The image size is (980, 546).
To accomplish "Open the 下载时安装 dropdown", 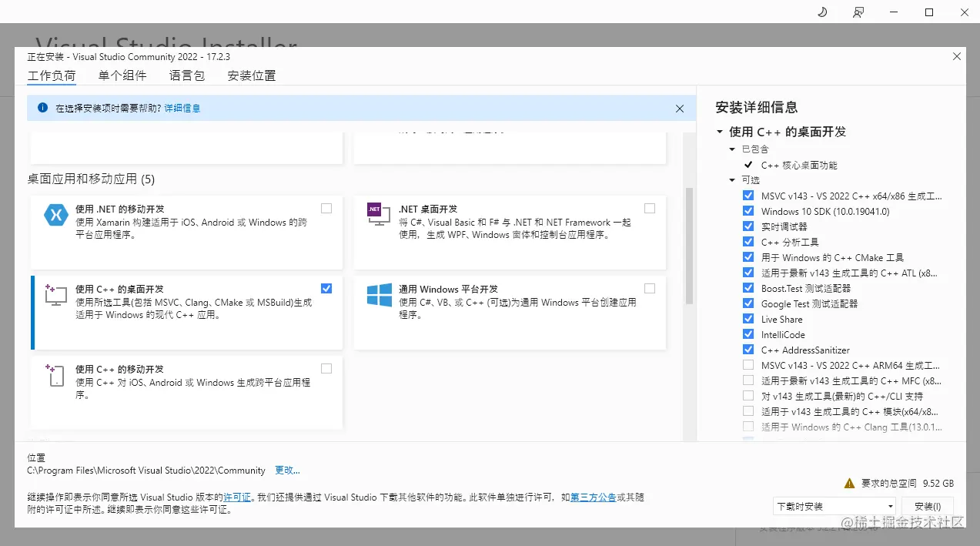I will [x=835, y=507].
